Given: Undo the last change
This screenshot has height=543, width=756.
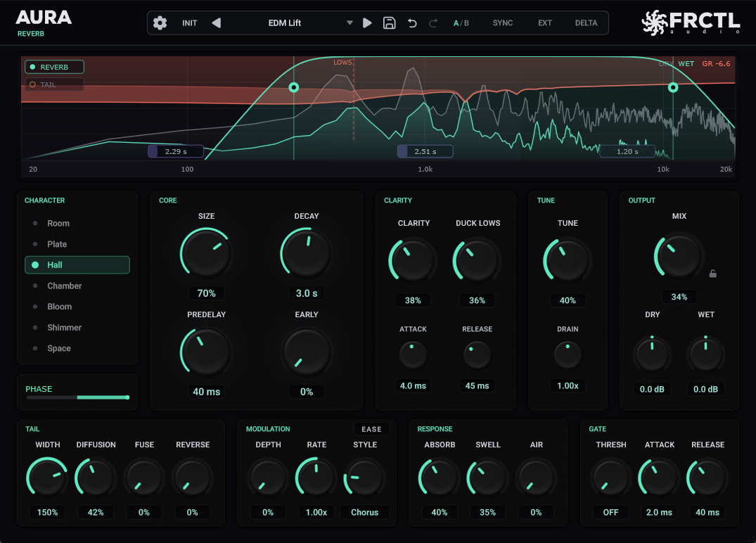Looking at the screenshot, I should pos(411,23).
